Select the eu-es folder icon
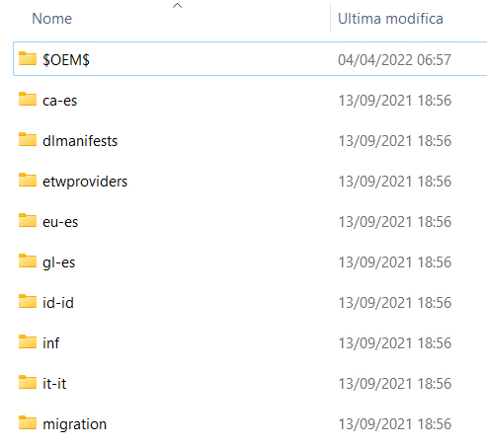The image size is (487, 448). click(x=28, y=220)
